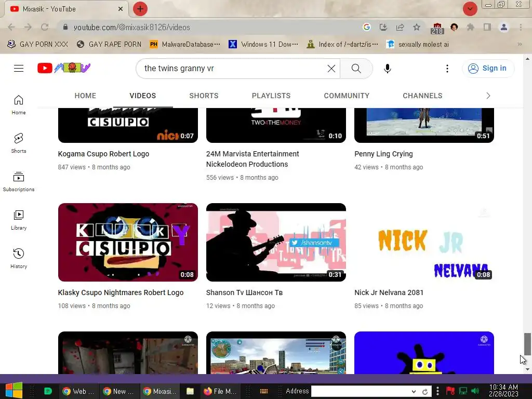
Task: Start voice search with the microphone
Action: point(388,69)
